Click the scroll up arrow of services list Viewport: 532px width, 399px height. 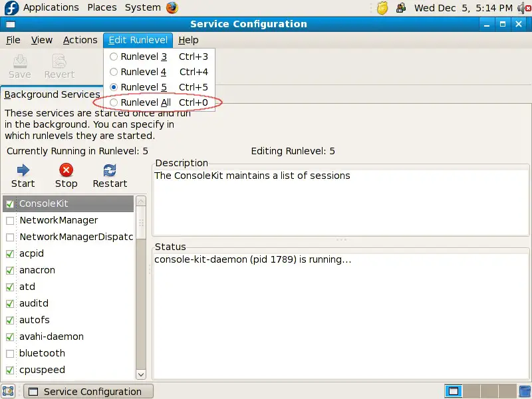(x=141, y=201)
